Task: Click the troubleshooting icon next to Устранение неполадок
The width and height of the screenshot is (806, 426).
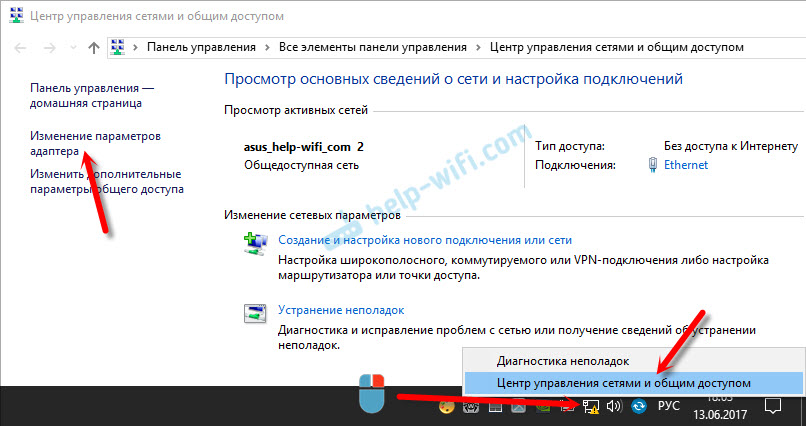Action: pos(255,313)
